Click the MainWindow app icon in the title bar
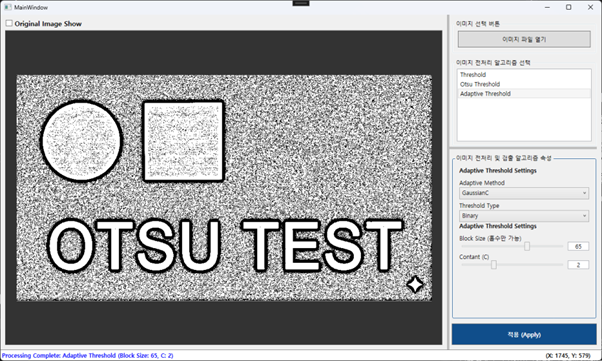This screenshot has height=361, width=602. tap(8, 7)
